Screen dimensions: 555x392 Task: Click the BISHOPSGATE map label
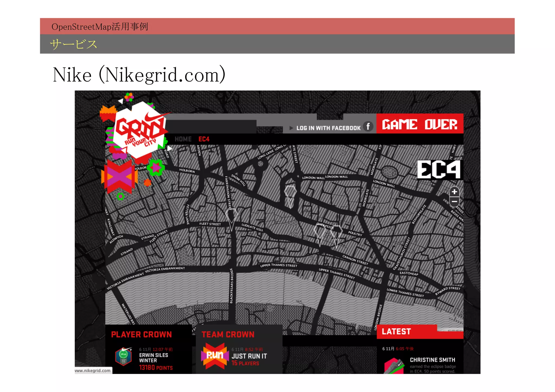tap(419, 214)
